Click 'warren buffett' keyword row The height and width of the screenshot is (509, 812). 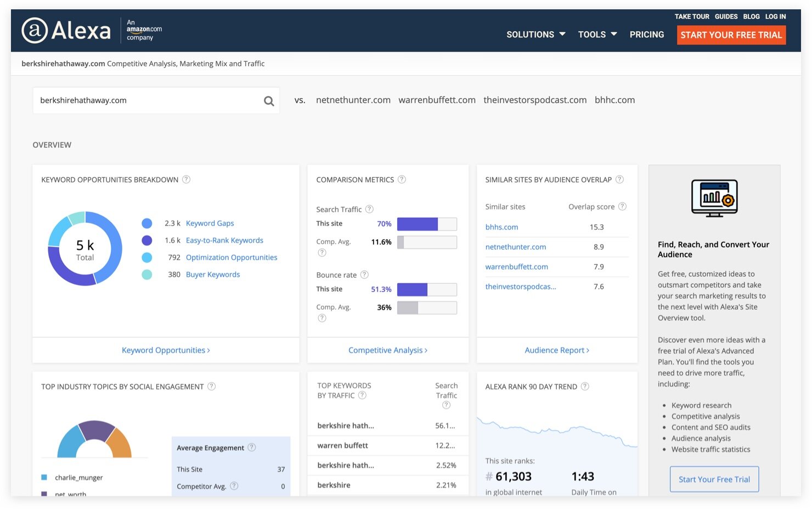point(388,445)
